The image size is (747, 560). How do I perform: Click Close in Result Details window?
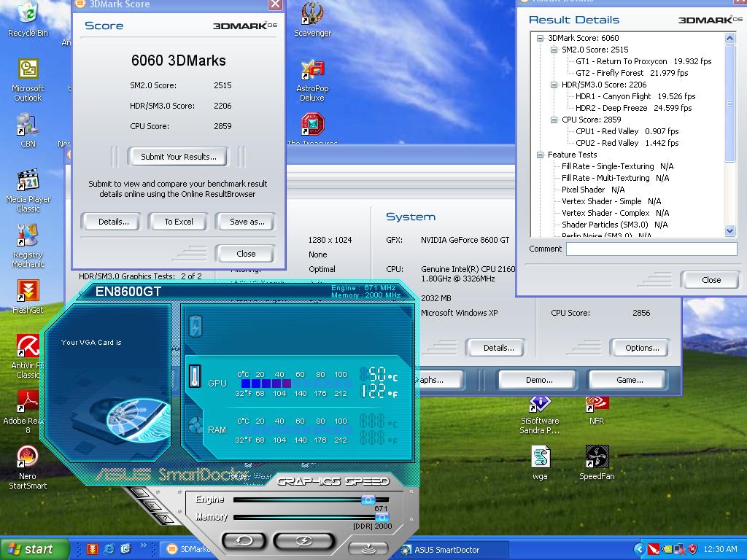point(711,280)
